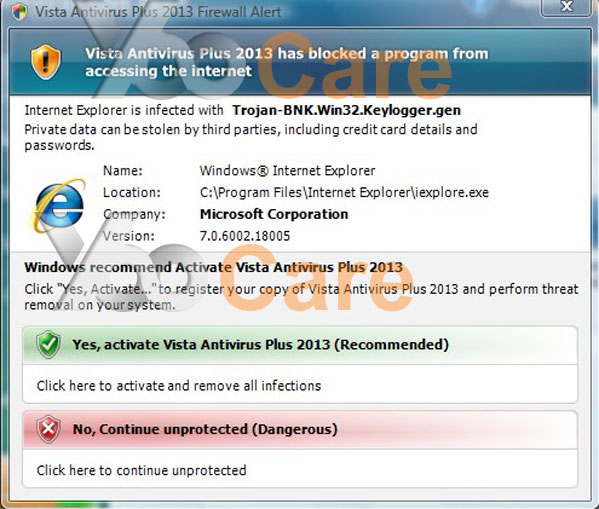Click the Internet Explorer logo icon
Image resolution: width=599 pixels, height=509 pixels.
click(59, 205)
